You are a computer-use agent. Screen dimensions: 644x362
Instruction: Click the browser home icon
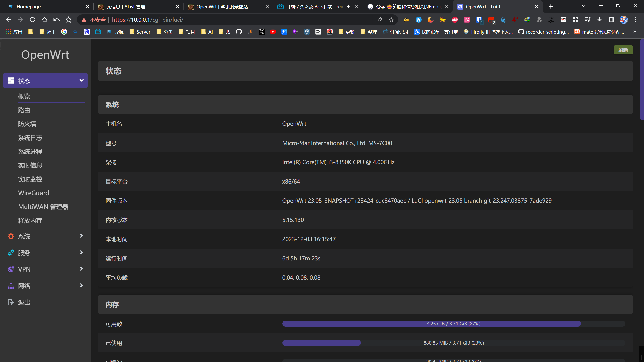click(x=45, y=20)
